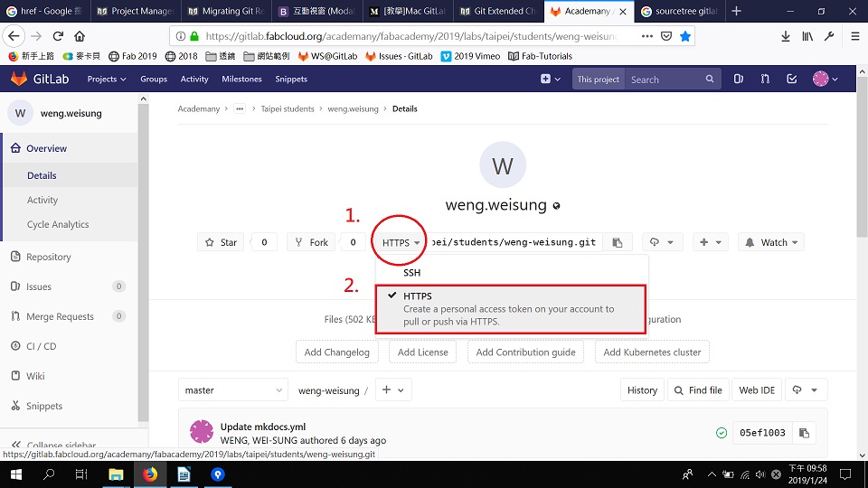This screenshot has width=868, height=488.
Task: Open the download dropdown next to Web IDE
Action: [806, 390]
